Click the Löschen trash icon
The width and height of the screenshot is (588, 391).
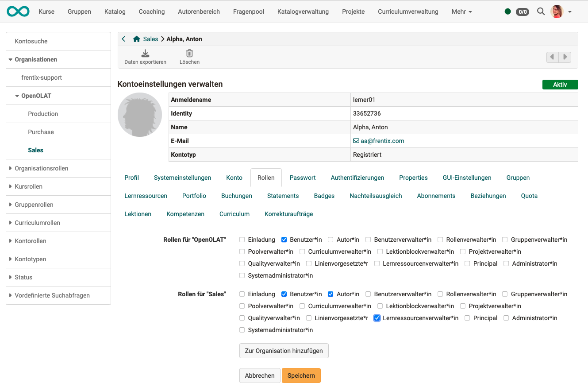pos(189,54)
